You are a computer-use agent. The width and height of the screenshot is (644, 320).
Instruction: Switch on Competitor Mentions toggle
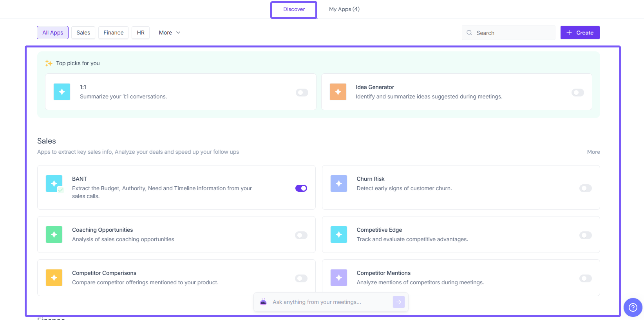(586, 278)
